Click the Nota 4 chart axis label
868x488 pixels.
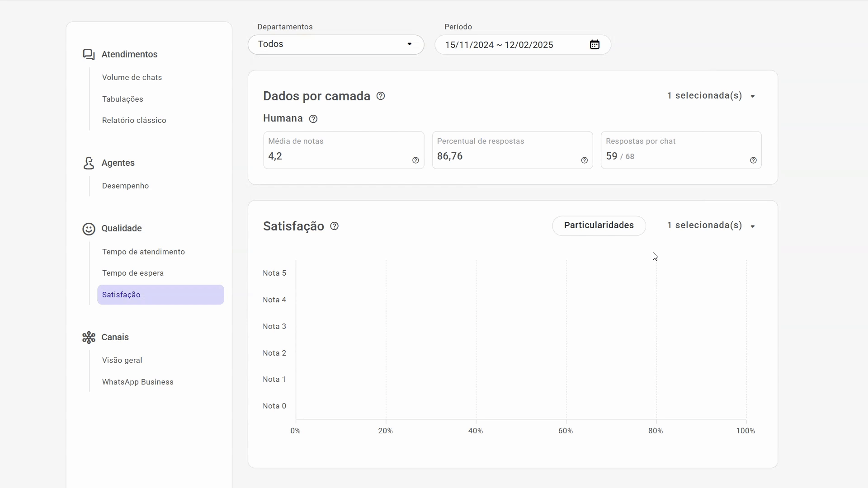pyautogui.click(x=274, y=300)
